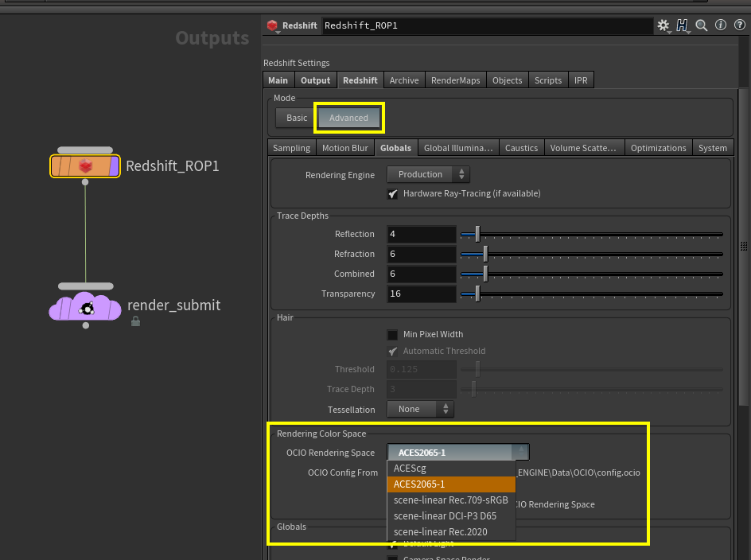The image size is (751, 560).
Task: Collapse the OCIO Rendering Space dropdown
Action: (x=458, y=452)
